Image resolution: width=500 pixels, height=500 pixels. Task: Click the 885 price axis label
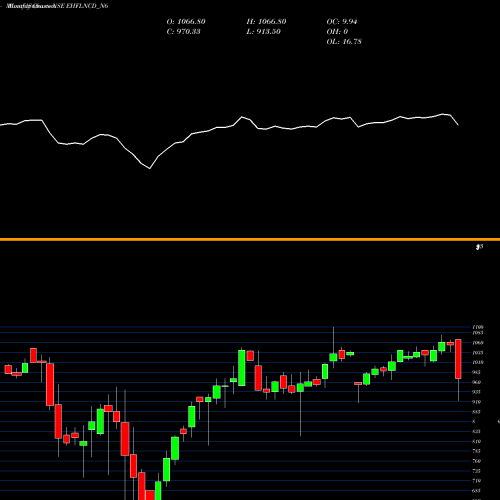point(476,412)
